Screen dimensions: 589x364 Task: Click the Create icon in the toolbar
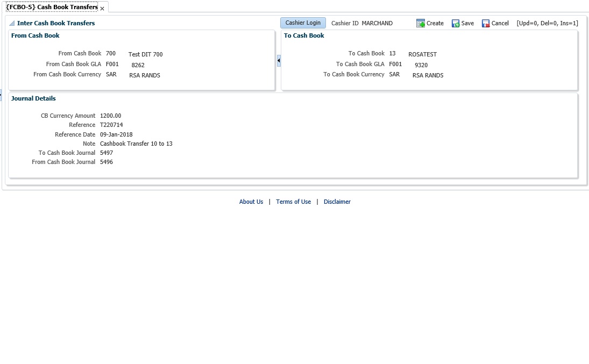click(x=430, y=23)
